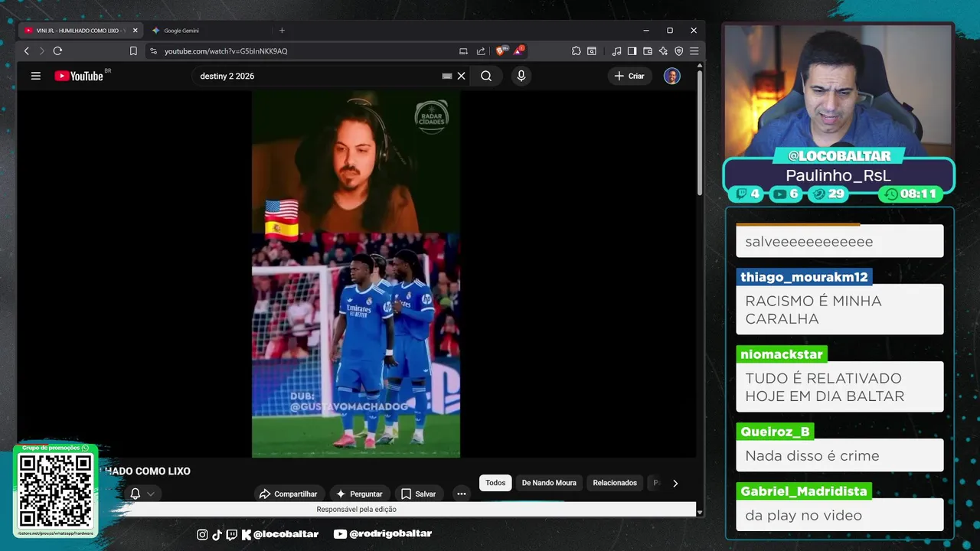Open the Brave Shields lion icon

[501, 51]
